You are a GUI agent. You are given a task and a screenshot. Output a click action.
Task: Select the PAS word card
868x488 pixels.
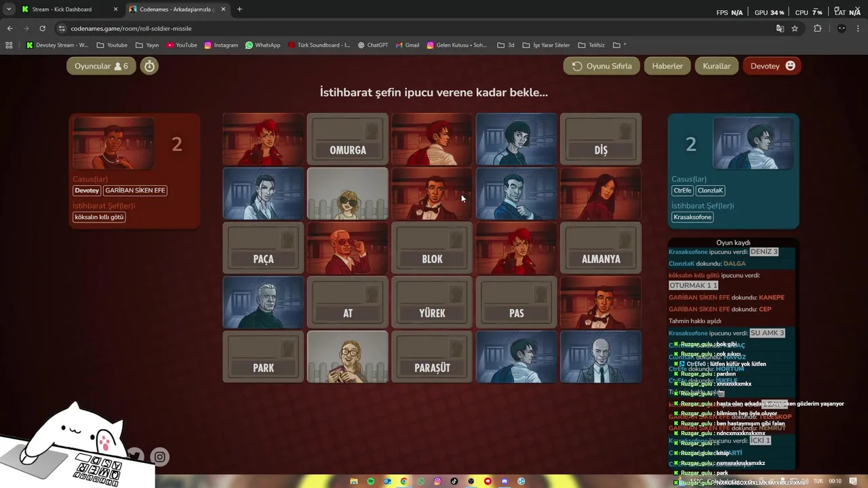coord(517,302)
